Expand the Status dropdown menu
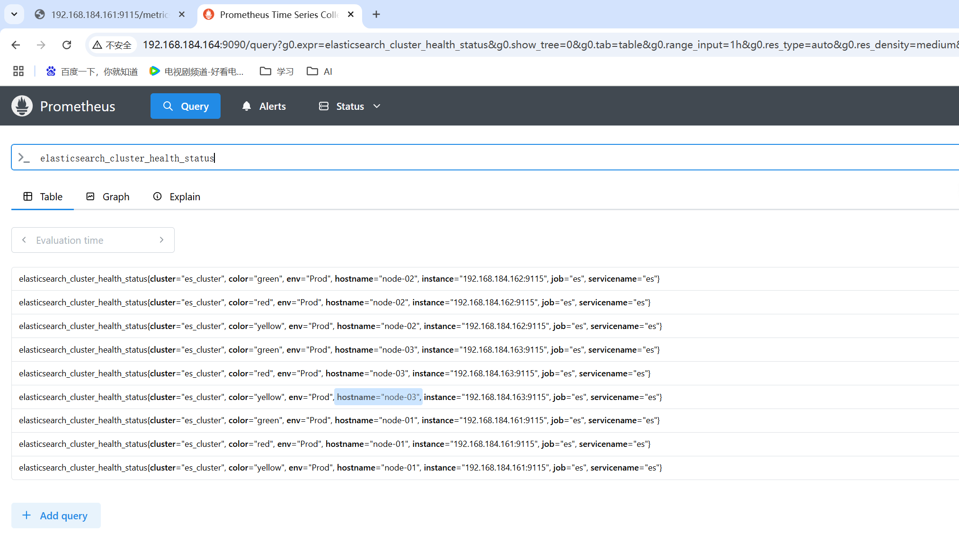959x560 pixels. point(349,106)
